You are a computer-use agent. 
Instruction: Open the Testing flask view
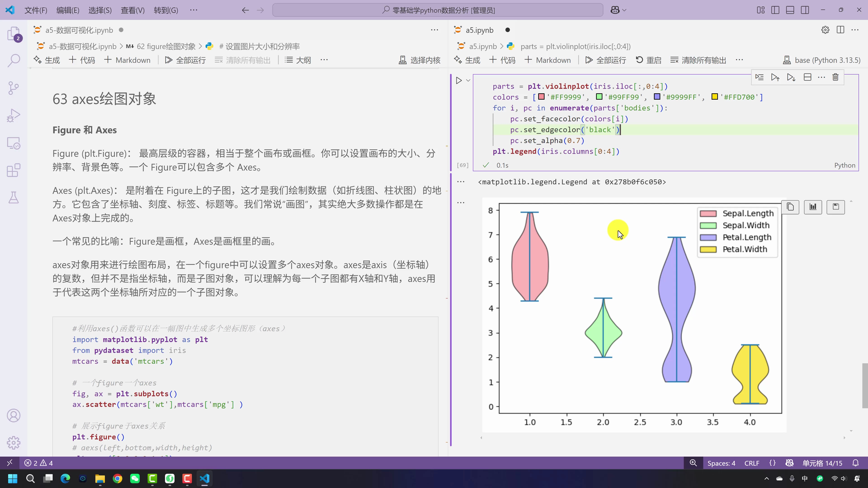pos(14,197)
